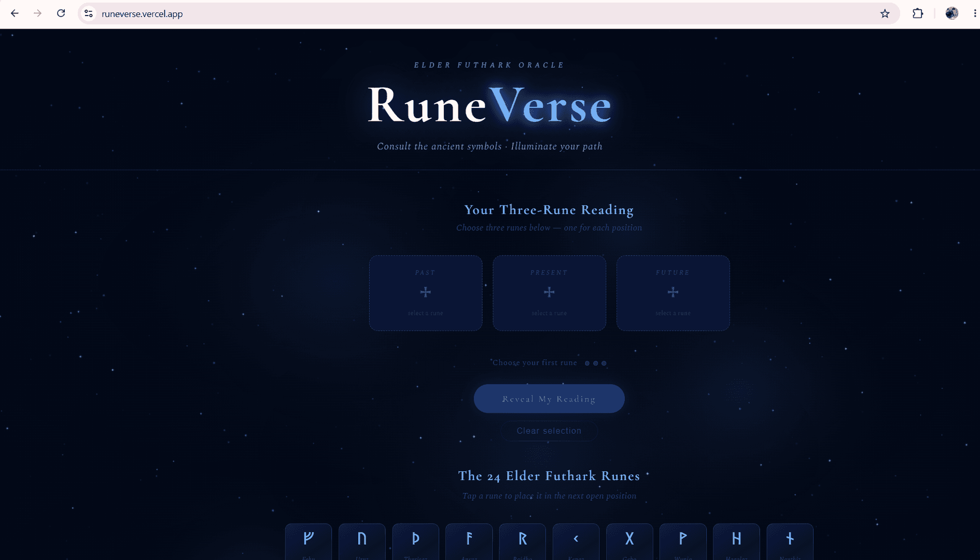Click the Future rune slot
This screenshot has width=980, height=560.
pos(673,293)
